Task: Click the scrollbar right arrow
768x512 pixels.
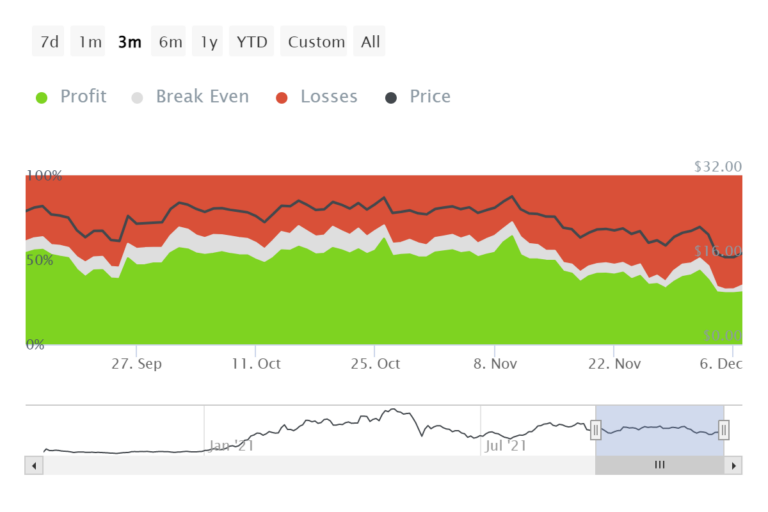Action: [734, 465]
